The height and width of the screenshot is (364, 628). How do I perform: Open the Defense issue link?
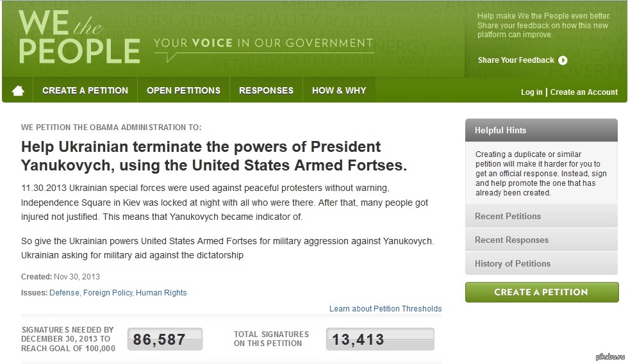pyautogui.click(x=64, y=293)
